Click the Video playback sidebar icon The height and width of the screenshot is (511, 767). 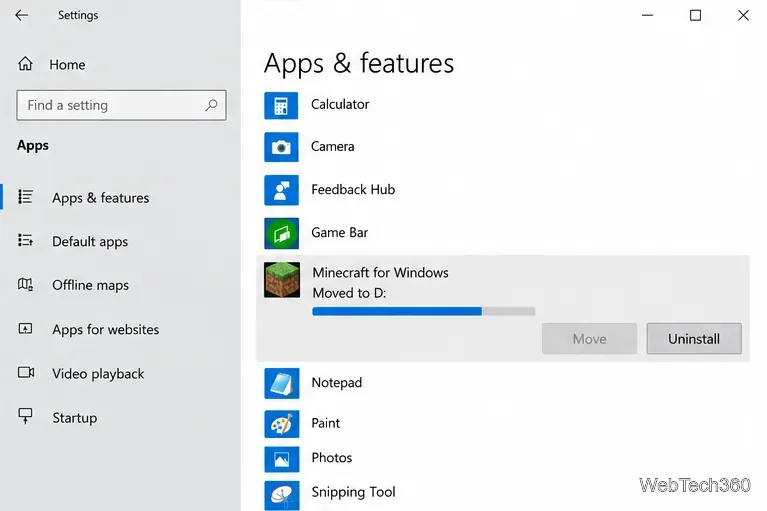(x=26, y=373)
